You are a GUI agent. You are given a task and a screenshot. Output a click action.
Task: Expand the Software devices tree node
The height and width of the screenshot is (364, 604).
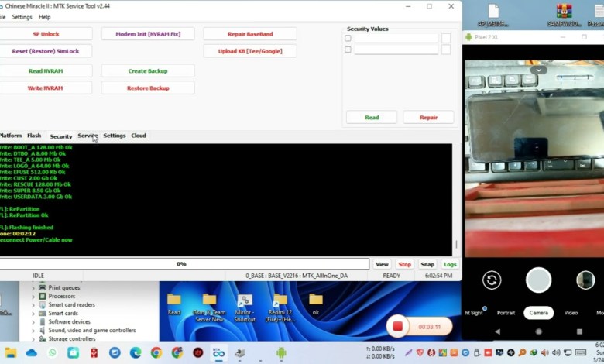click(x=33, y=321)
